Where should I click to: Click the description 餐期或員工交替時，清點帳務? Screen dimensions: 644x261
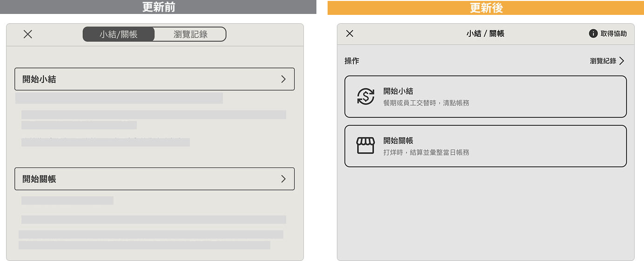pyautogui.click(x=426, y=103)
